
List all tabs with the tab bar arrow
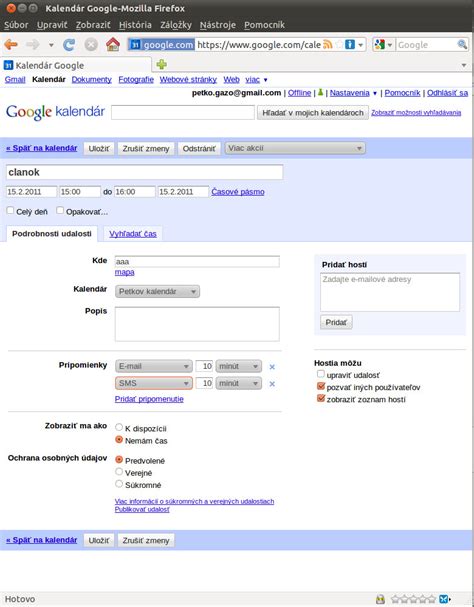tap(464, 65)
